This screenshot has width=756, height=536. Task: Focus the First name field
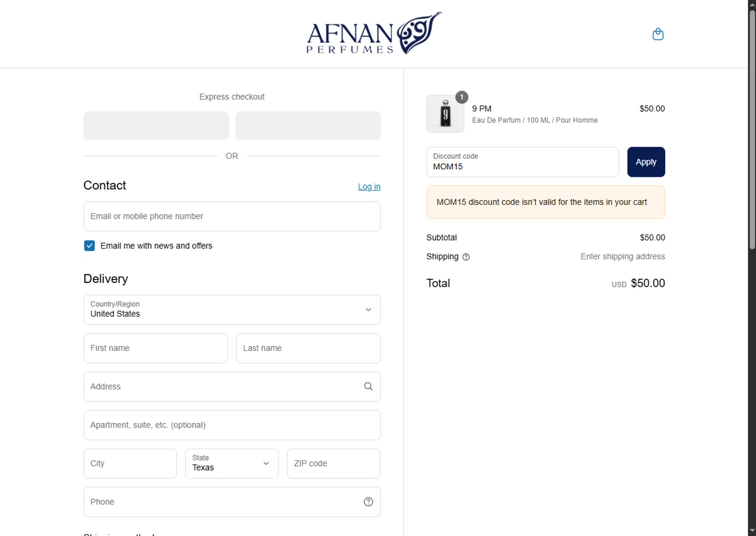tap(155, 348)
